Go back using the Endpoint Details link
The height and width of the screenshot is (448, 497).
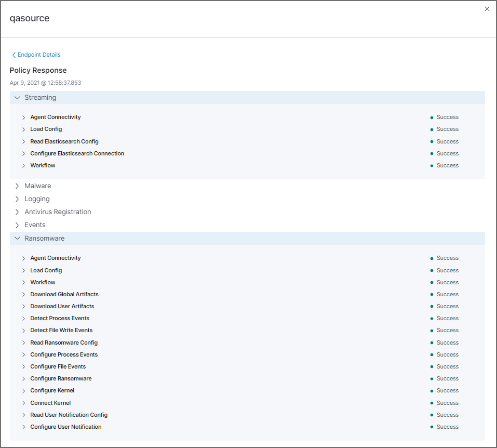coord(39,55)
